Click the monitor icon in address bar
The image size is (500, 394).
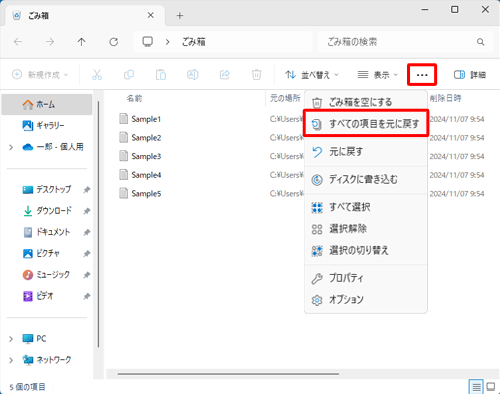point(147,42)
